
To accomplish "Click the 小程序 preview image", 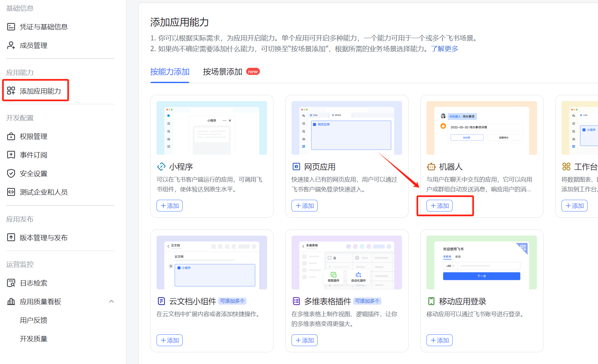I will [x=212, y=128].
